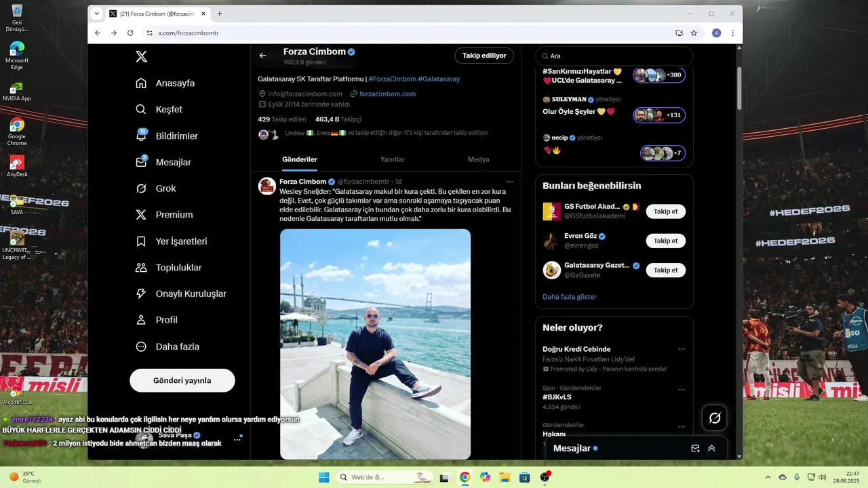
Task: View 463,4 B Takipçi list
Action: click(338, 119)
